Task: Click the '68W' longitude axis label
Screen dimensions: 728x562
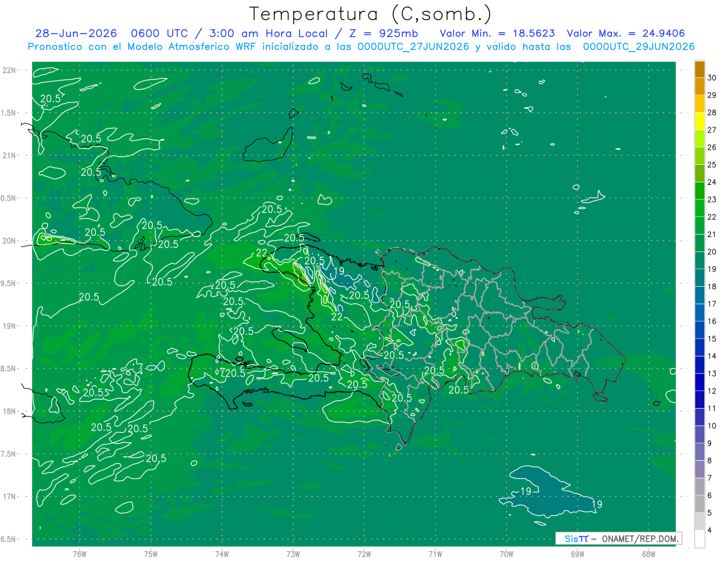Action: 649,554
